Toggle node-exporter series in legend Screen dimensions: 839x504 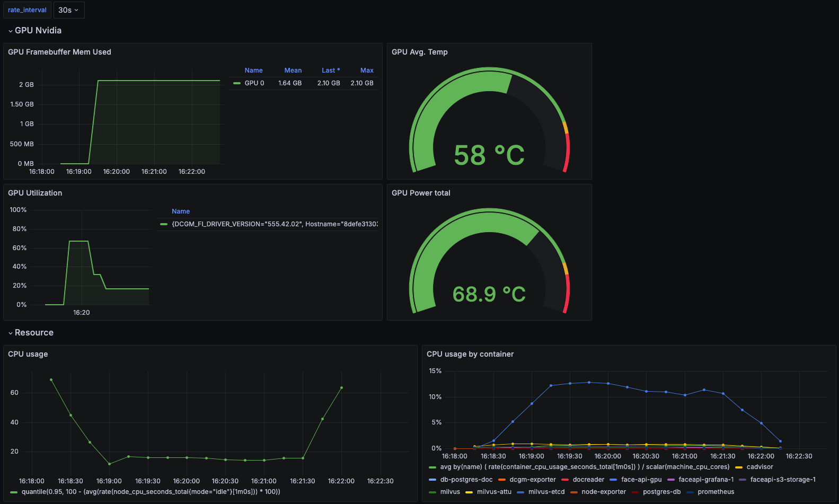(604, 492)
